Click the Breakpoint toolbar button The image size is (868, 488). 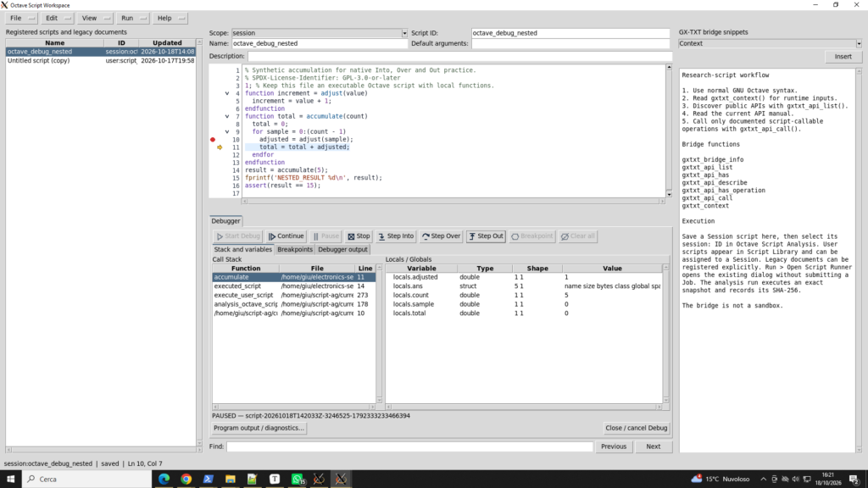[x=532, y=236]
